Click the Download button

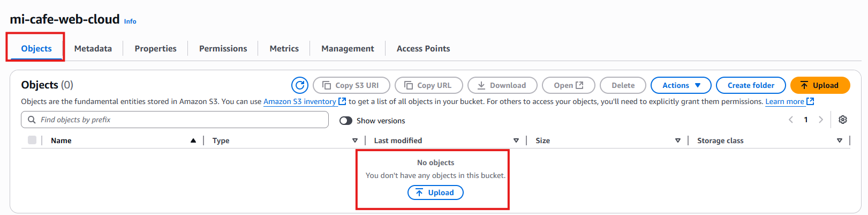pyautogui.click(x=502, y=85)
